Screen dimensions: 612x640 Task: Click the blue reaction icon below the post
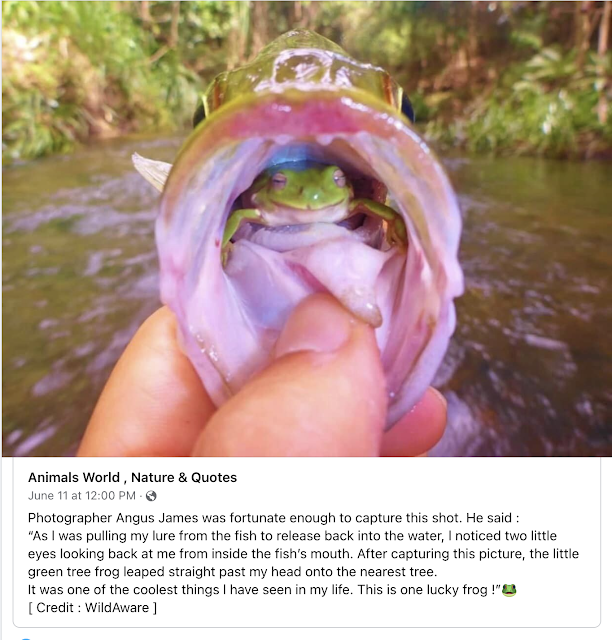[25, 638]
